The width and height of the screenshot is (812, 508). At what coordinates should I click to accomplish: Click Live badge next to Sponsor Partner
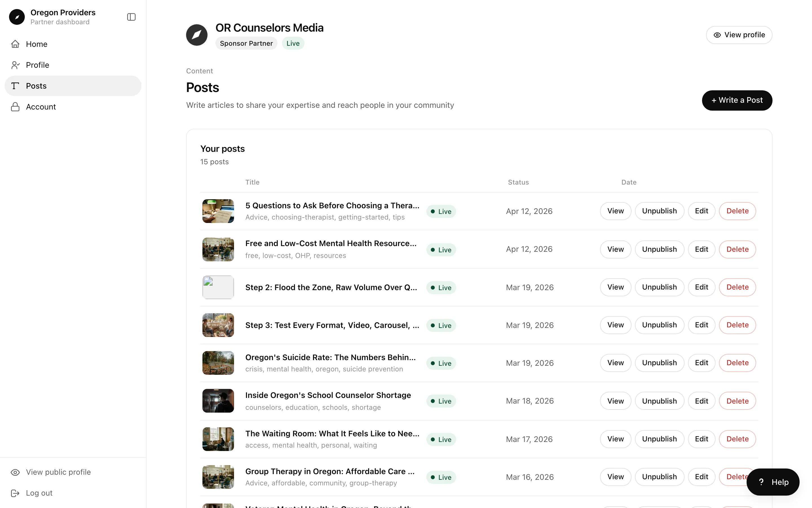coord(293,43)
